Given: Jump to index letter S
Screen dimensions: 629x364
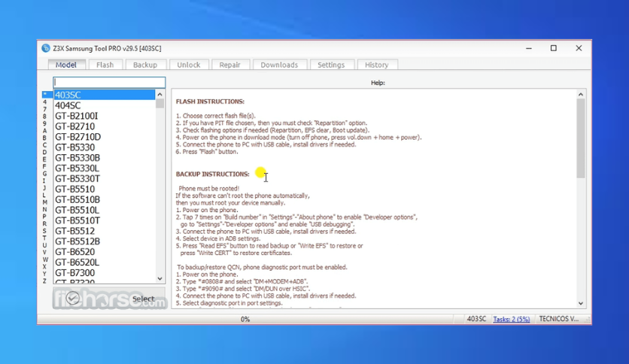Looking at the screenshot, I should pyautogui.click(x=44, y=232).
